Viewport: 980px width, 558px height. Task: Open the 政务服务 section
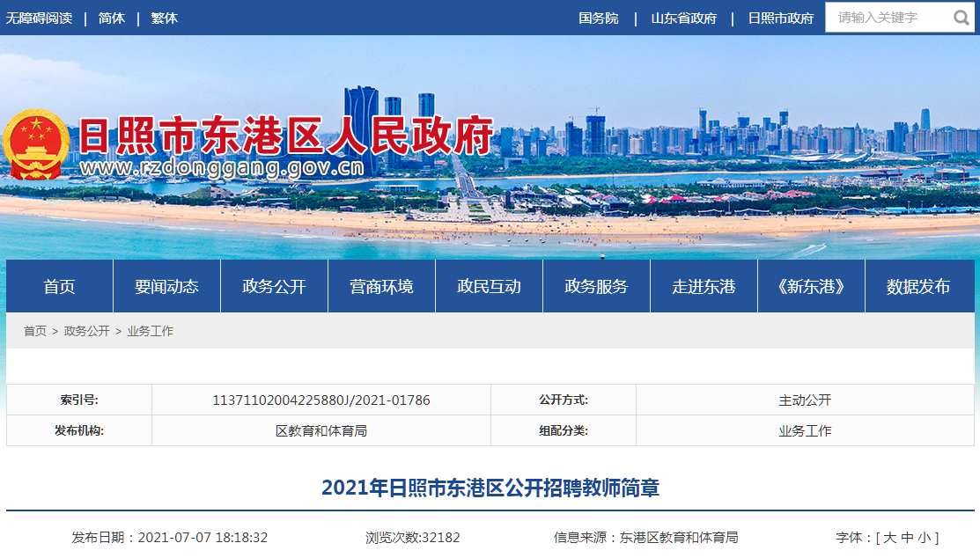[x=595, y=285]
